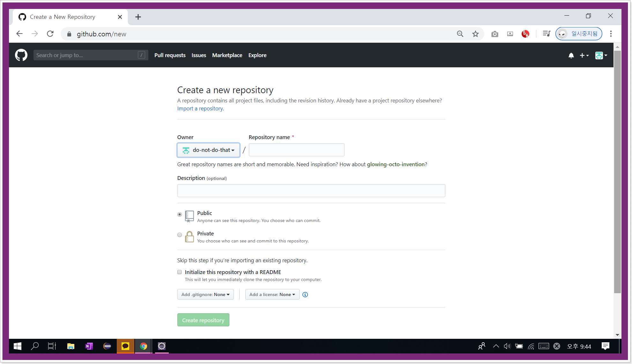Click the page vertical scrollbar

[617, 172]
